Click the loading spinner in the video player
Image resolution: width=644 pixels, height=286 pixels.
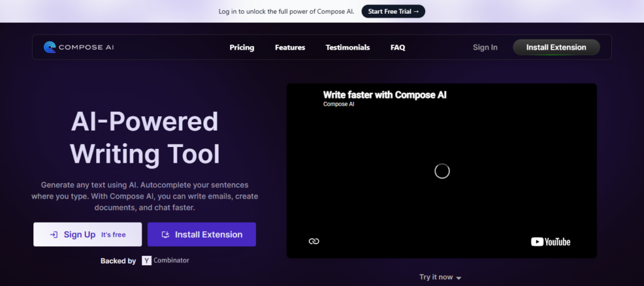(442, 171)
